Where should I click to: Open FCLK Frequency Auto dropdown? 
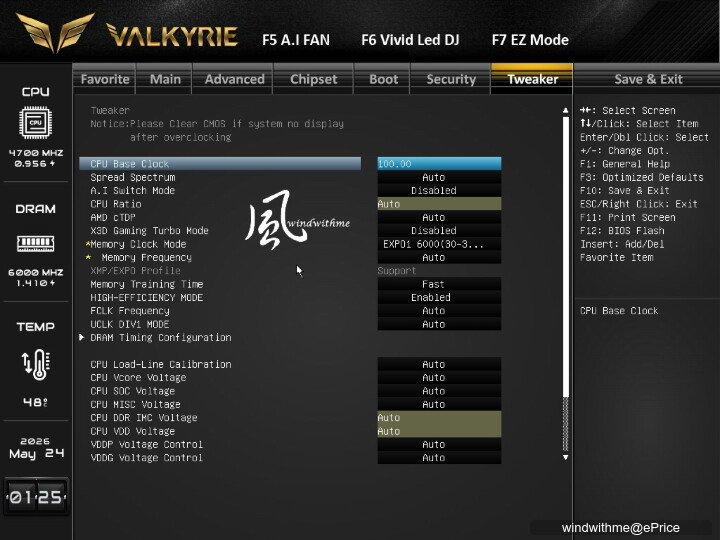click(x=439, y=311)
